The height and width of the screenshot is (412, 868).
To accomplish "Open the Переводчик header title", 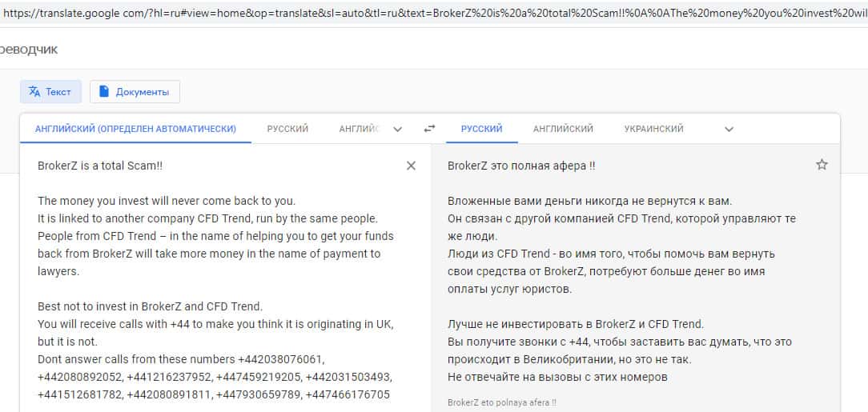I will (x=29, y=50).
